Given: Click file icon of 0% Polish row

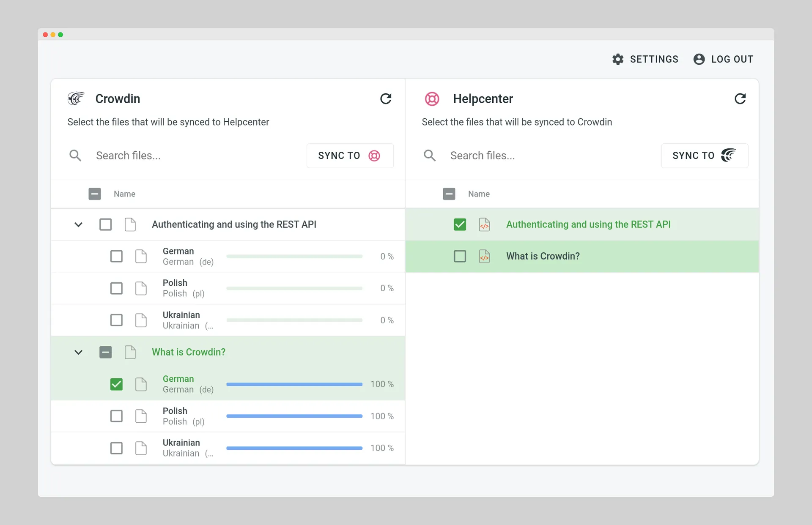Looking at the screenshot, I should click(x=141, y=288).
